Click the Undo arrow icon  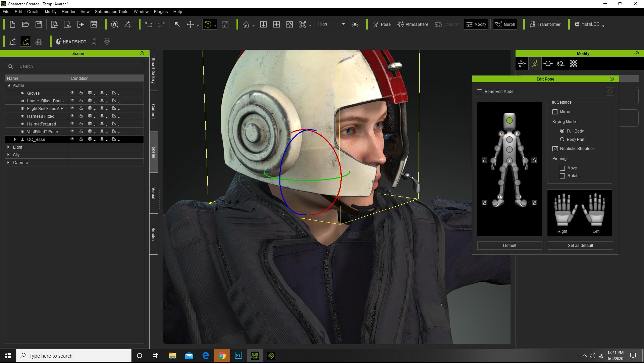point(149,24)
